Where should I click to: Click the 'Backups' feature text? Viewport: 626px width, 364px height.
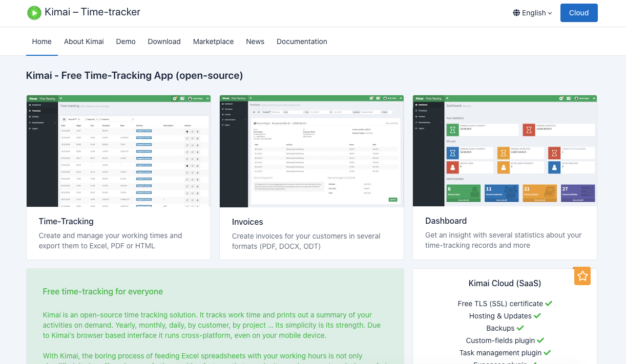500,328
